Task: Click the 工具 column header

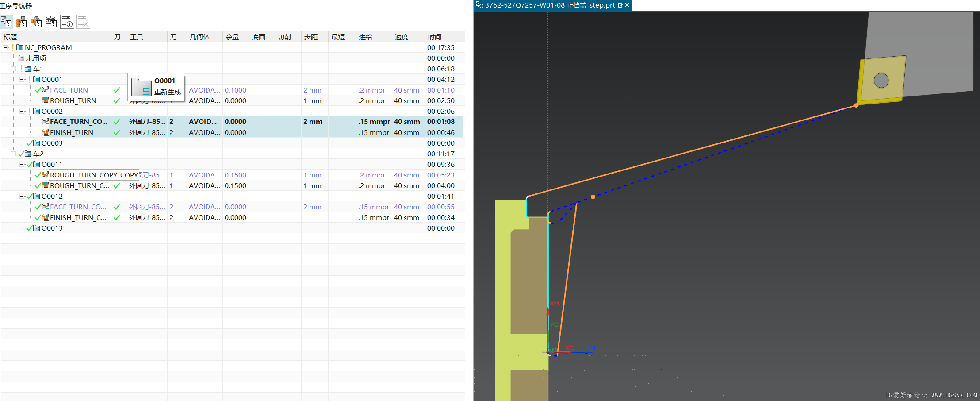Action: (137, 37)
